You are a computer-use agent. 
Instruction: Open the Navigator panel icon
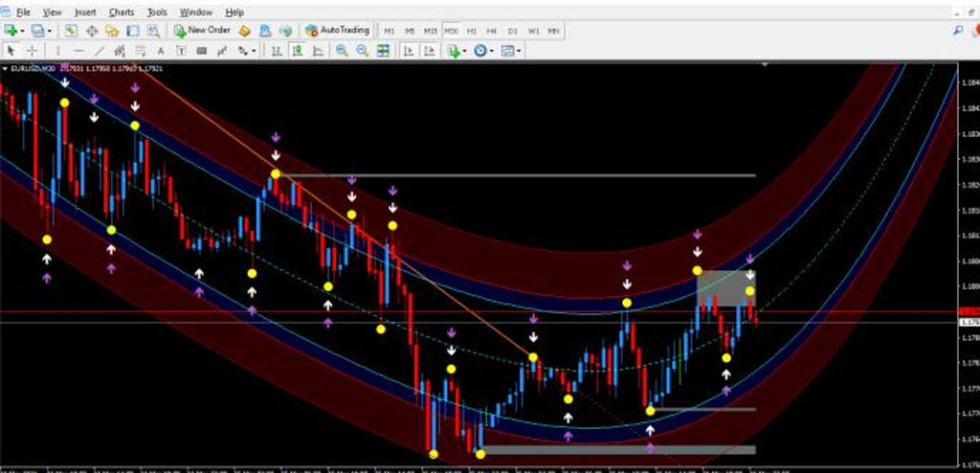click(112, 31)
